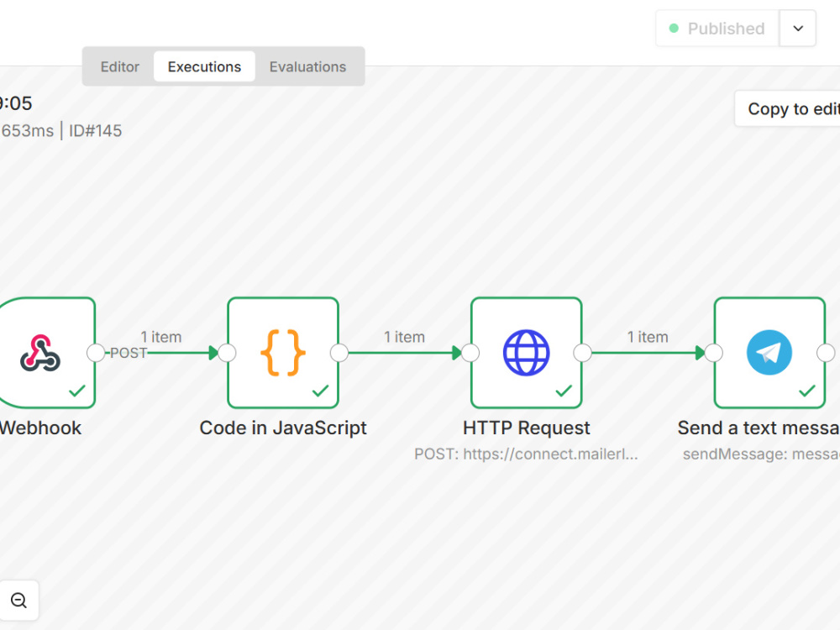The width and height of the screenshot is (840, 630).
Task: Click the Published status button
Action: tap(717, 29)
